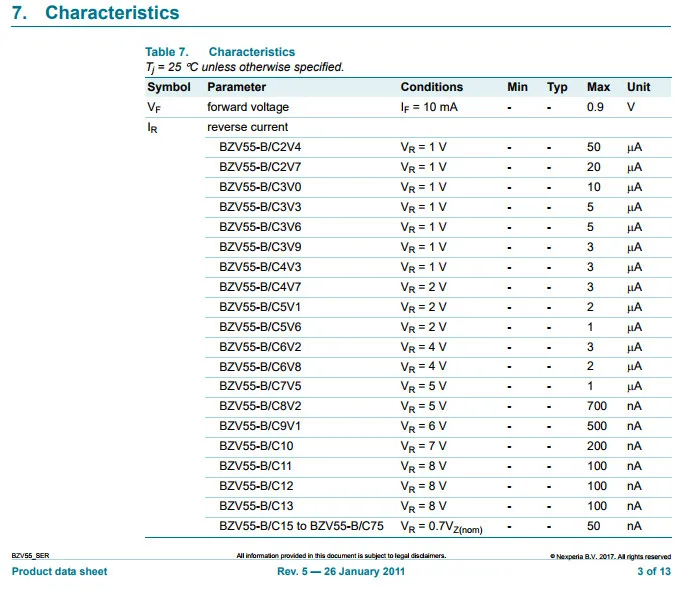Click the '7. Characteristics' section heading

tap(96, 13)
